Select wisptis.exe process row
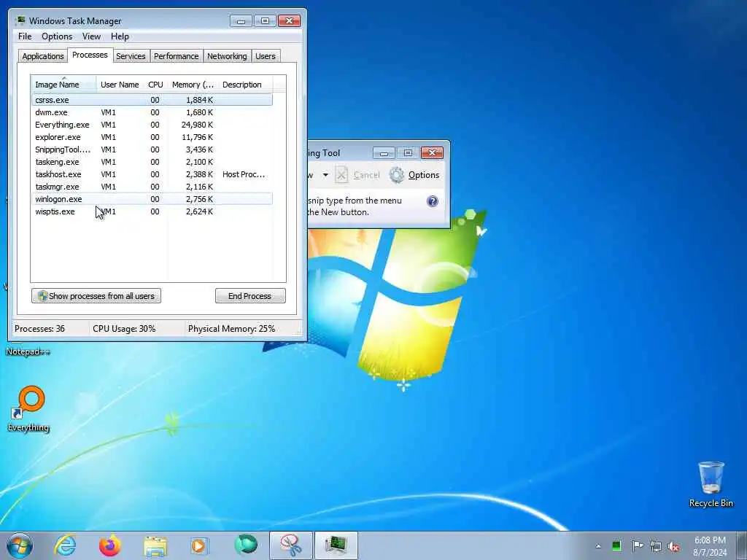 tap(152, 211)
